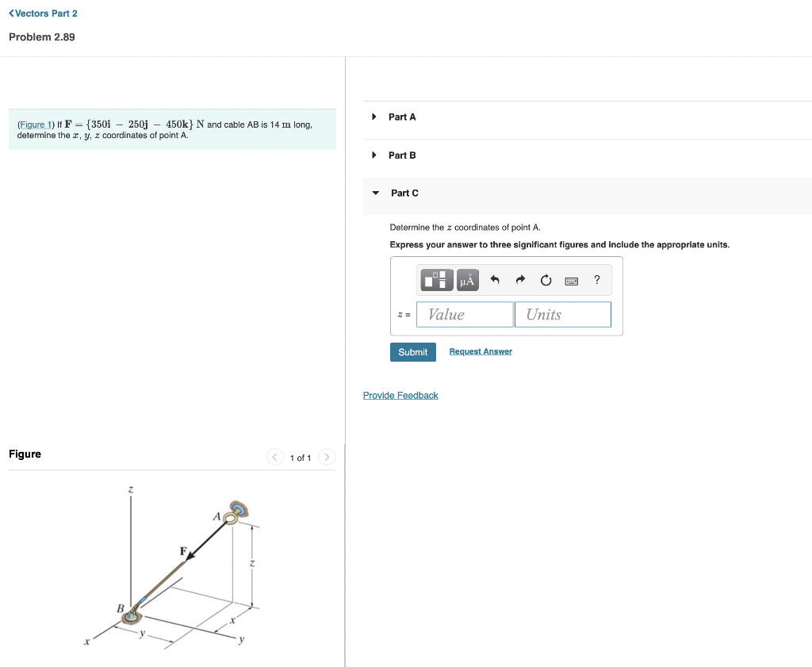The image size is (812, 667).
Task: Click the Value input field
Action: (x=464, y=314)
